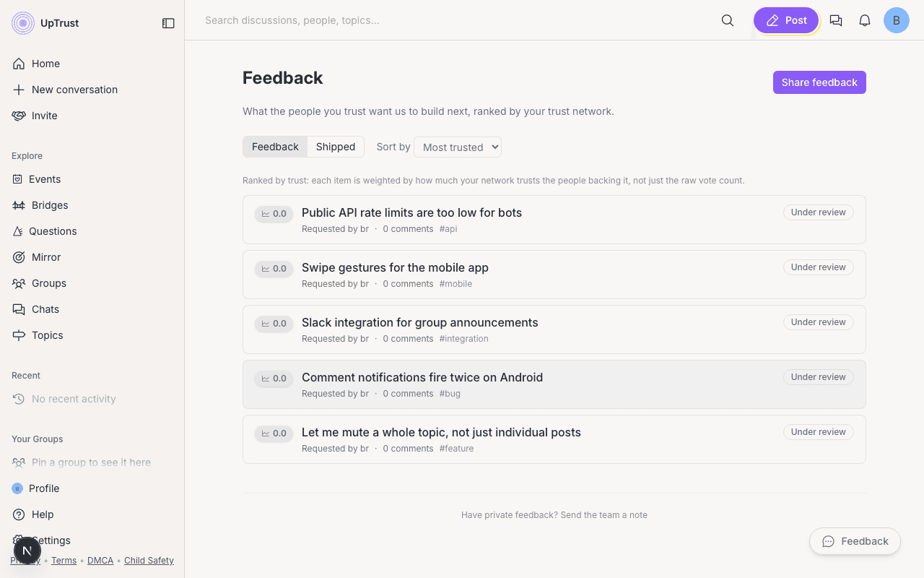Click the Groups label in sidebar
The height and width of the screenshot is (578, 924).
click(x=49, y=283)
